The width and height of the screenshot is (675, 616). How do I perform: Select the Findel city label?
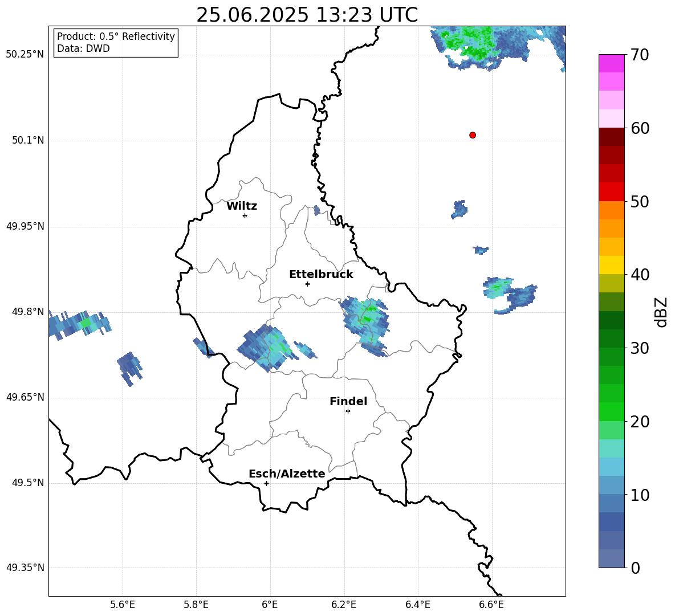[348, 401]
